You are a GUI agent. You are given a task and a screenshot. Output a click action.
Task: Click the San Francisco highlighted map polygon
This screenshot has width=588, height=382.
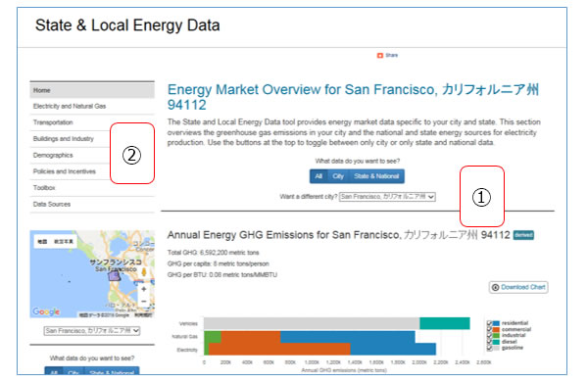click(114, 276)
